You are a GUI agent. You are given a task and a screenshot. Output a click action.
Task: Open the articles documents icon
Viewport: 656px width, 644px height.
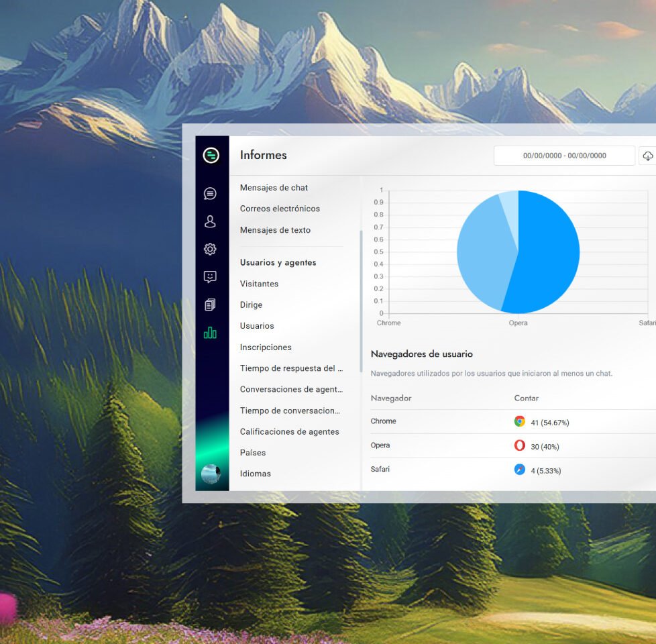[210, 305]
